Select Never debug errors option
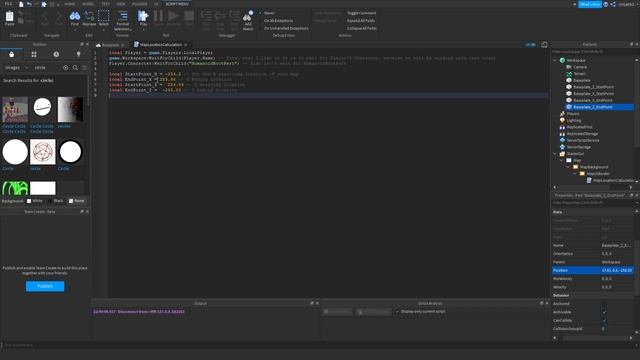 [x=267, y=13]
